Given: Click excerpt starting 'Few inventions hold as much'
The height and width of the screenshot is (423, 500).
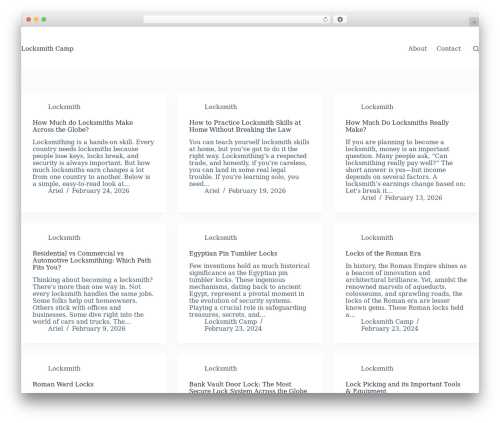Looking at the screenshot, I should [x=249, y=290].
